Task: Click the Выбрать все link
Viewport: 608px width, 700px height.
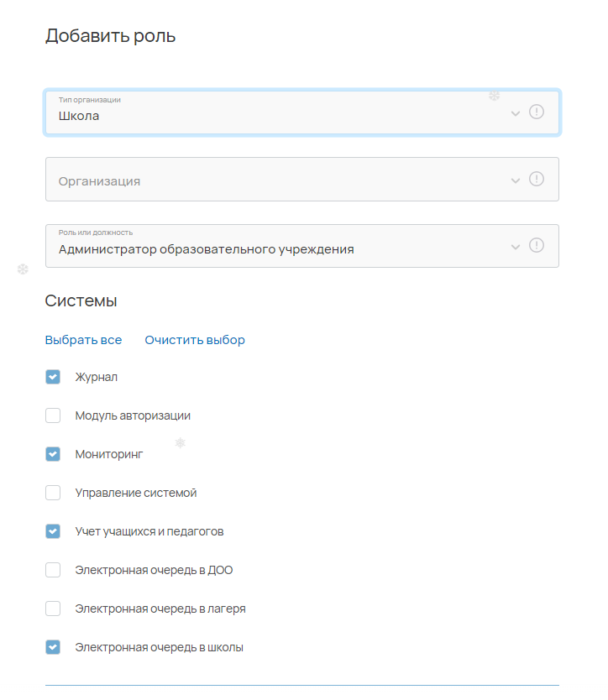Action: tap(83, 340)
